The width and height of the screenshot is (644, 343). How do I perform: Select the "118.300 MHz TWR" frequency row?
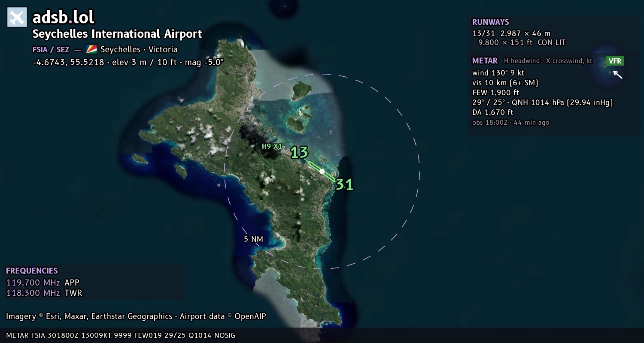44,293
